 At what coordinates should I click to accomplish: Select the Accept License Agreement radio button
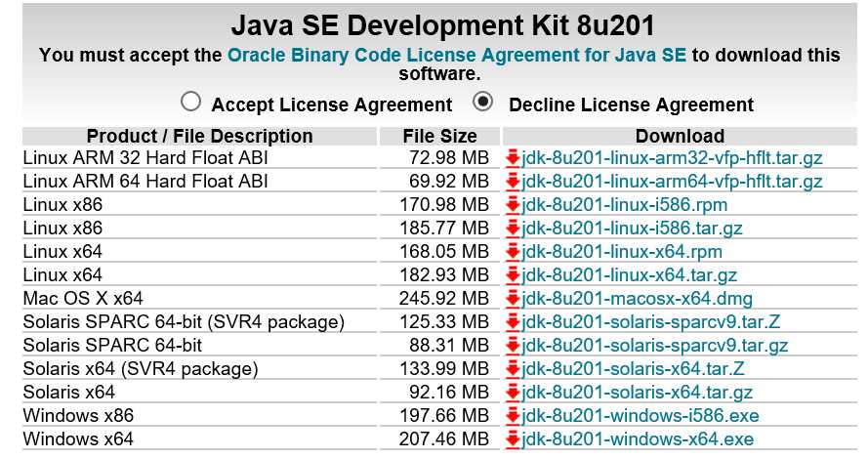coord(190,102)
